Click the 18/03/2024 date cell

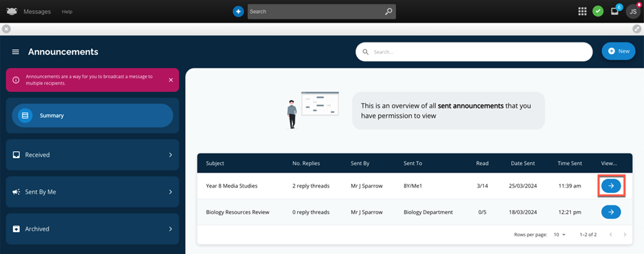click(x=523, y=212)
